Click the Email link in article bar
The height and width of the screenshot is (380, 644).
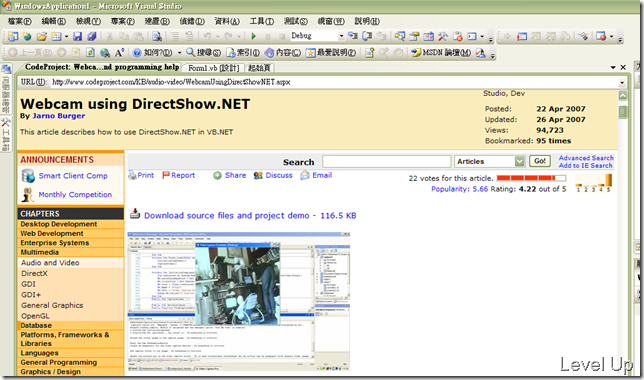[x=316, y=175]
